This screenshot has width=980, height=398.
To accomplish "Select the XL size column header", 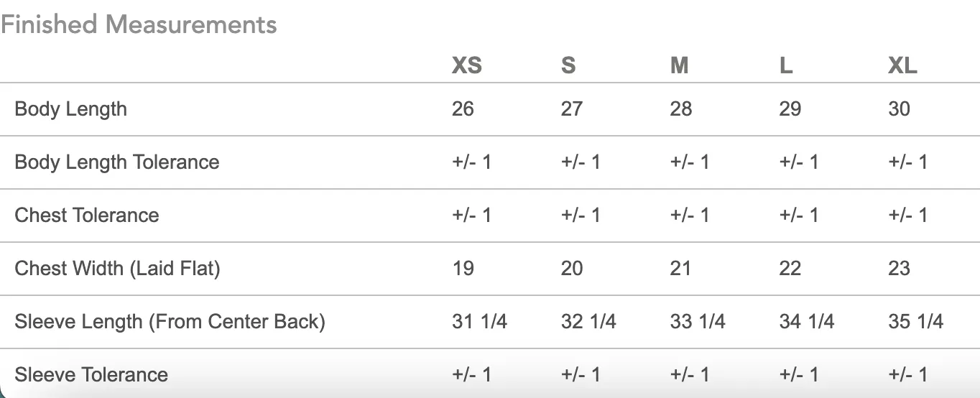I will 902,66.
